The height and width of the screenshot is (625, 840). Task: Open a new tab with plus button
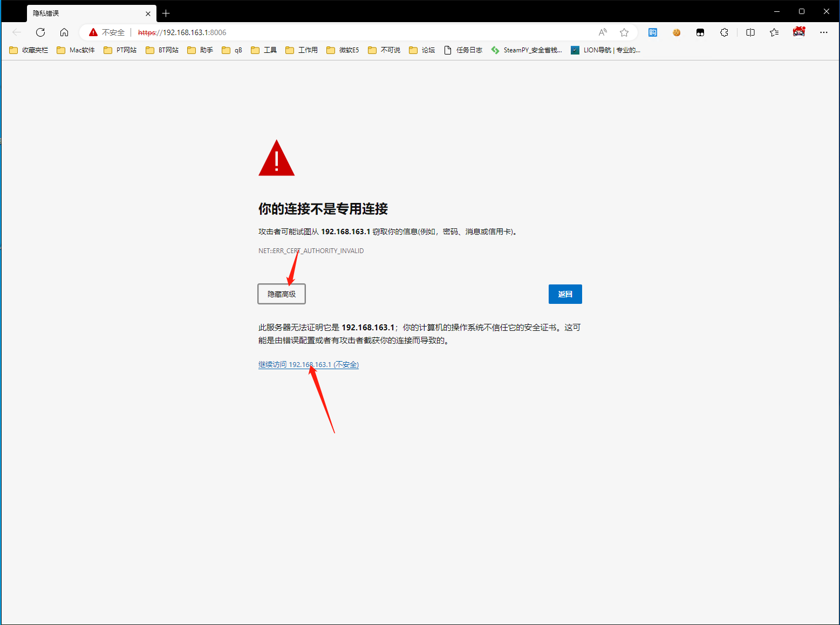tap(166, 13)
